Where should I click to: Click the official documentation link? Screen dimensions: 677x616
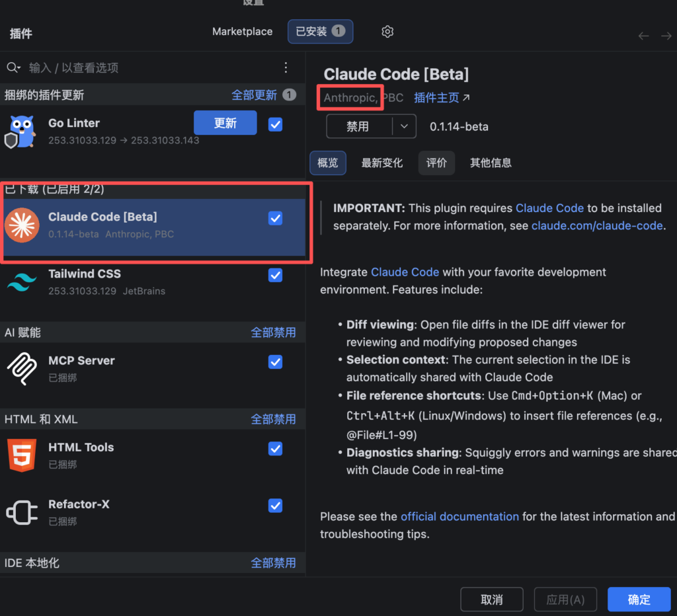point(459,516)
